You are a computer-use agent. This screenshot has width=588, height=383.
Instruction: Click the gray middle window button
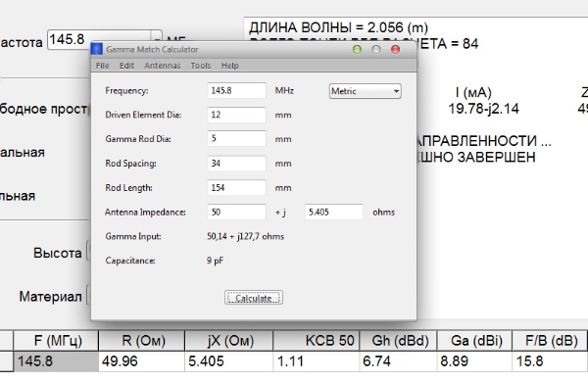(x=376, y=50)
